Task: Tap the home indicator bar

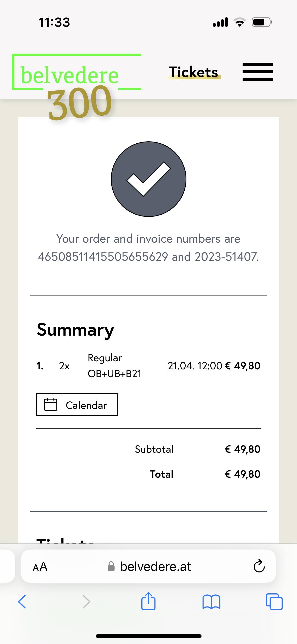Action: point(148,636)
